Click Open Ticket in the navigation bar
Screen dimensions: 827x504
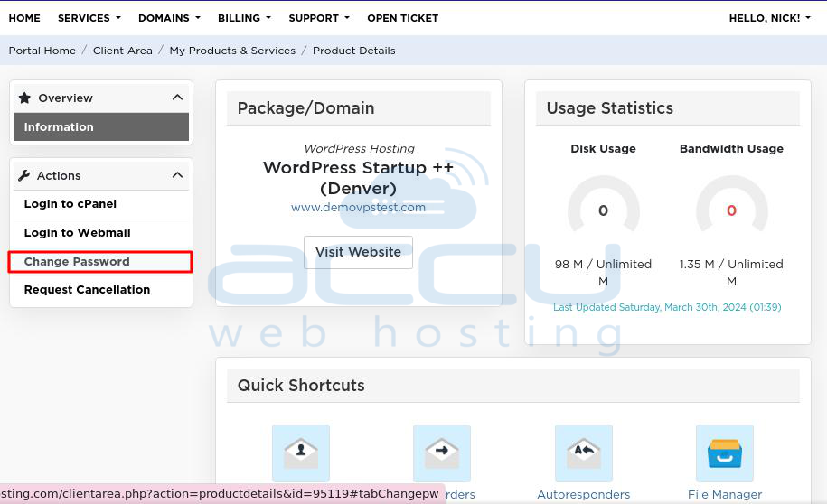402,18
